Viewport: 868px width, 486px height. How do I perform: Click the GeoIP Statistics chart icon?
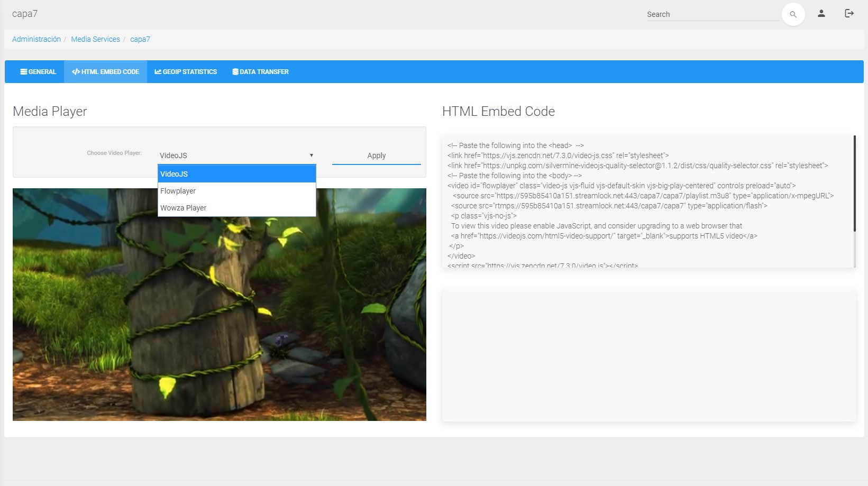[158, 72]
